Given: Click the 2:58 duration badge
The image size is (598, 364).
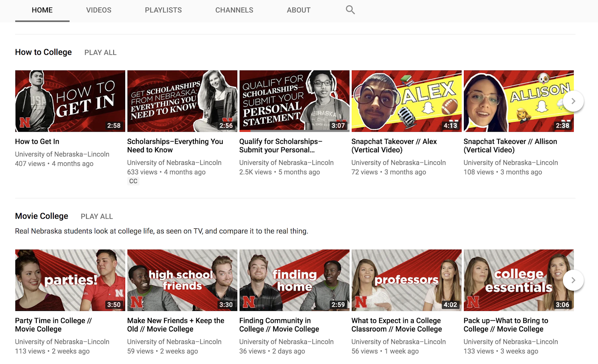Looking at the screenshot, I should click(114, 125).
